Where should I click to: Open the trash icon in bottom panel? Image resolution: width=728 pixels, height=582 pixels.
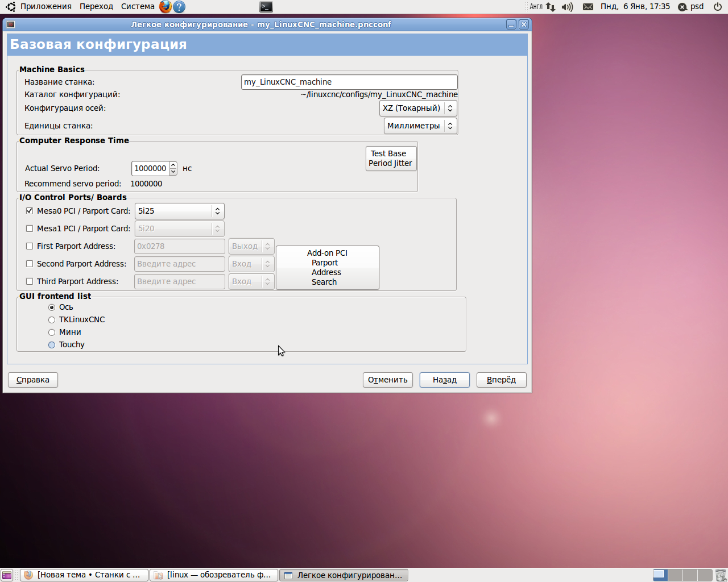[x=721, y=575]
